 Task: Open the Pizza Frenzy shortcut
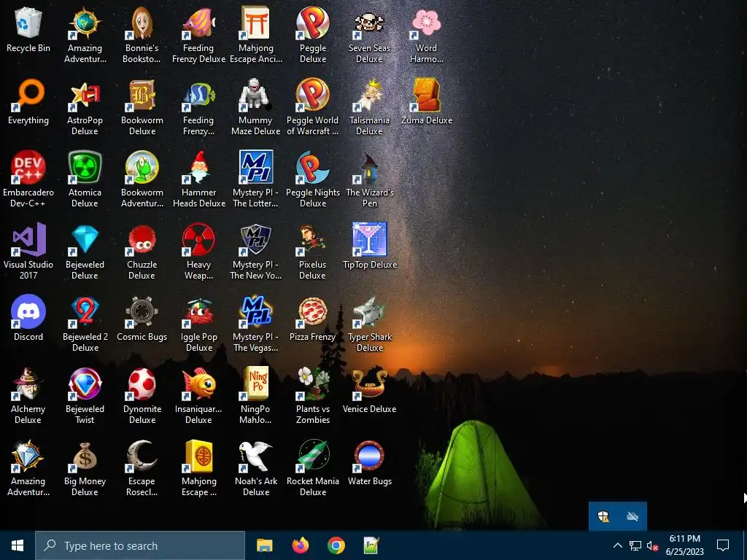click(x=313, y=311)
